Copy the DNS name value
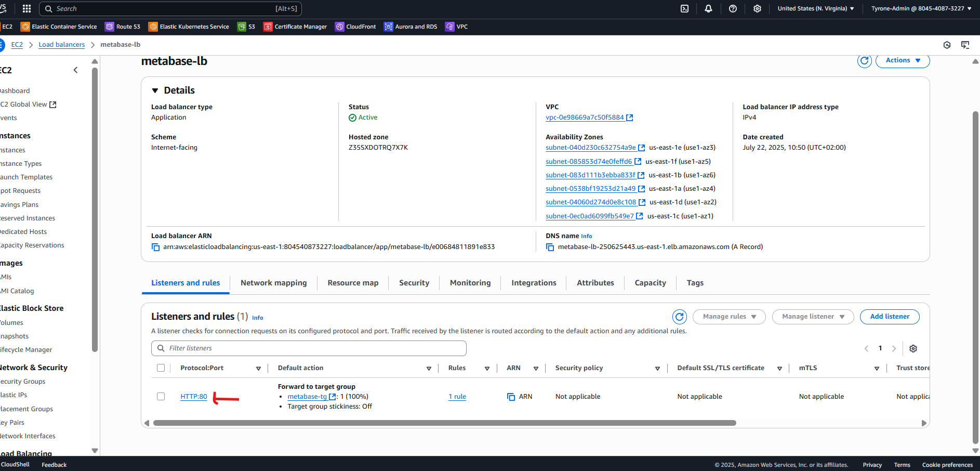 (550, 246)
